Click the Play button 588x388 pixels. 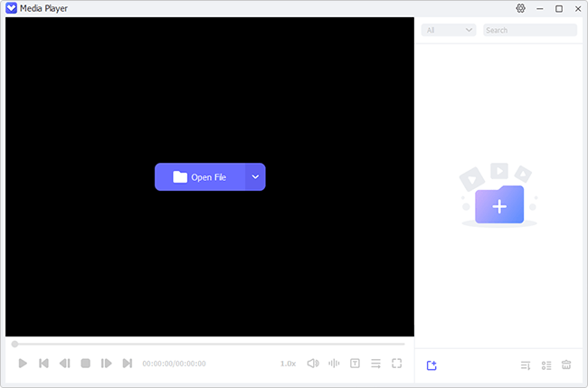pyautogui.click(x=23, y=364)
